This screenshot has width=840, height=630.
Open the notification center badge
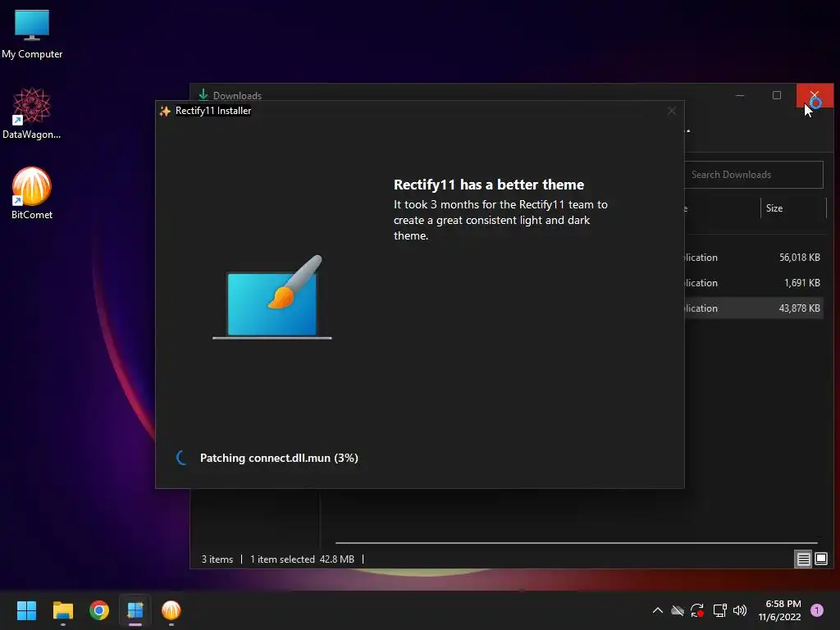pyautogui.click(x=816, y=610)
